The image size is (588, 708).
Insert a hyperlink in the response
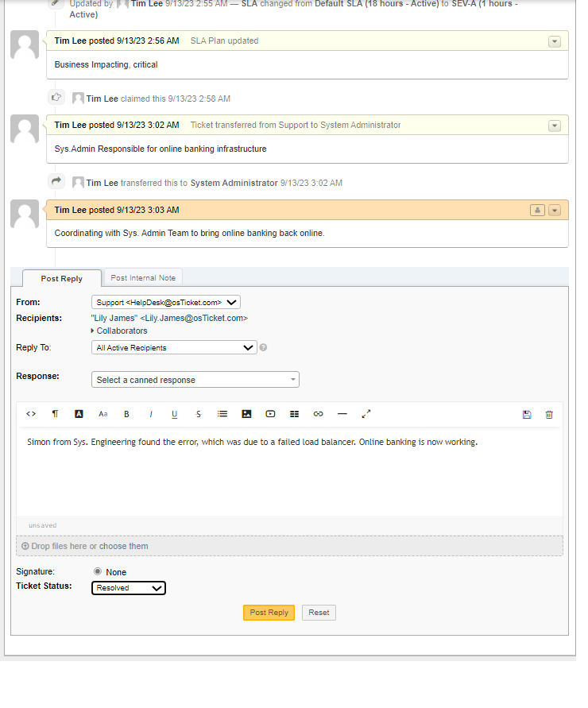pos(318,413)
